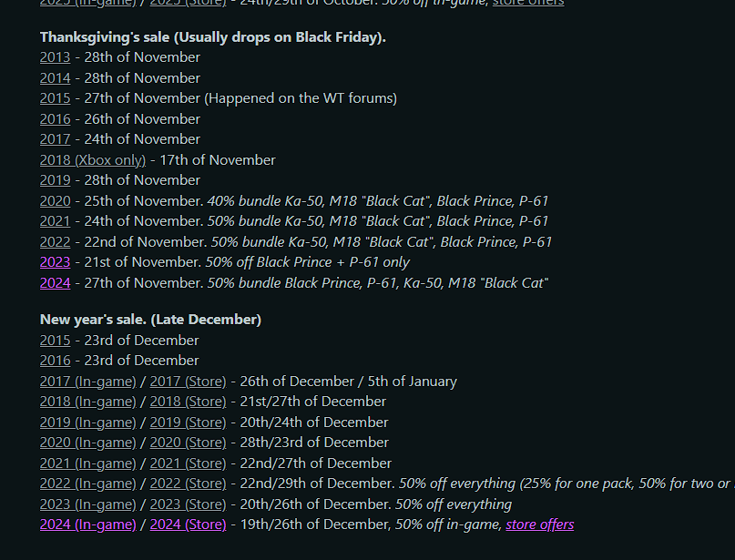
Task: Open the 2013 Thanksgiving sale link
Action: [x=55, y=57]
